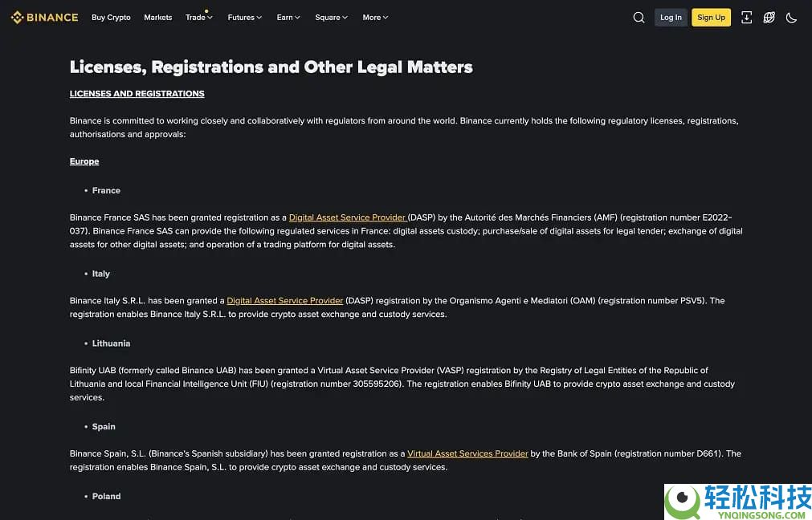Screen dimensions: 812x520
Task: Open the Markets menu item
Action: point(157,18)
